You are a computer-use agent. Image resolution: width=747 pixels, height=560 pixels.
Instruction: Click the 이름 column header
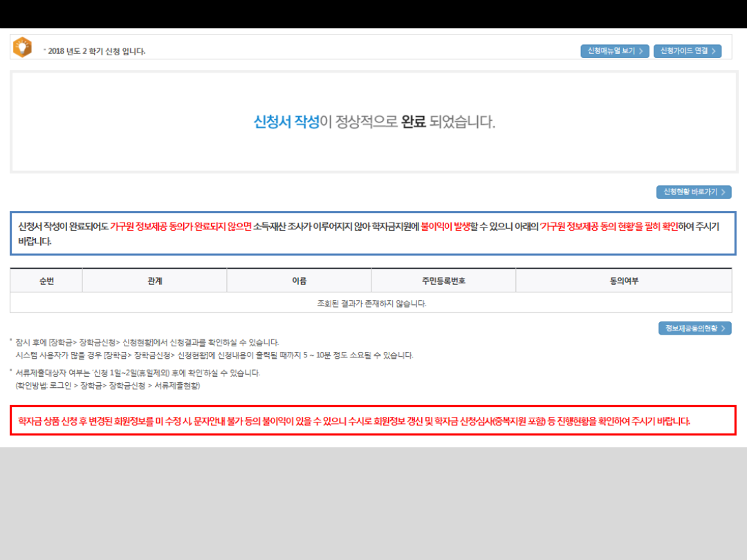[299, 281]
